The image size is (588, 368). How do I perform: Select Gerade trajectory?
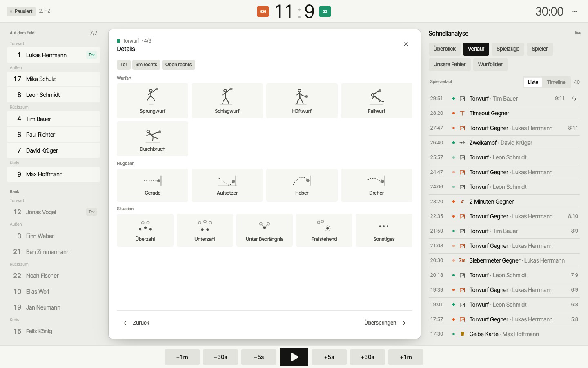pos(152,185)
